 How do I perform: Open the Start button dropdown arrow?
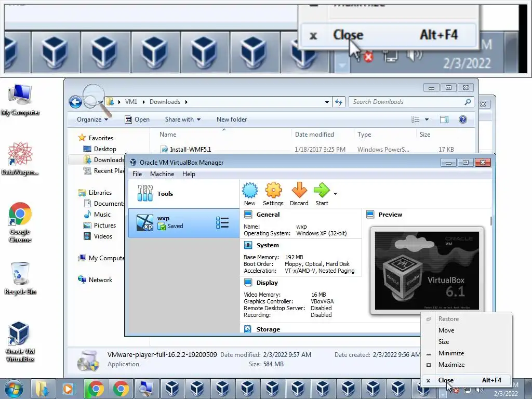pyautogui.click(x=335, y=194)
